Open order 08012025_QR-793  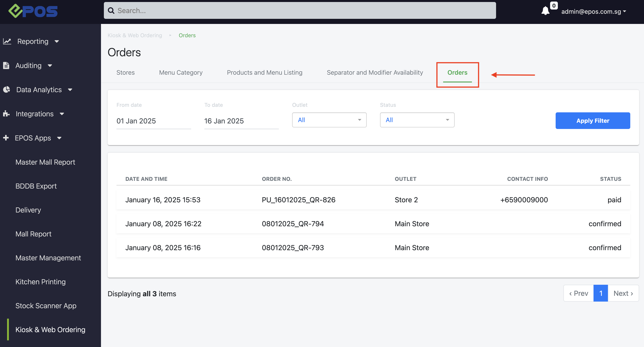tap(293, 248)
